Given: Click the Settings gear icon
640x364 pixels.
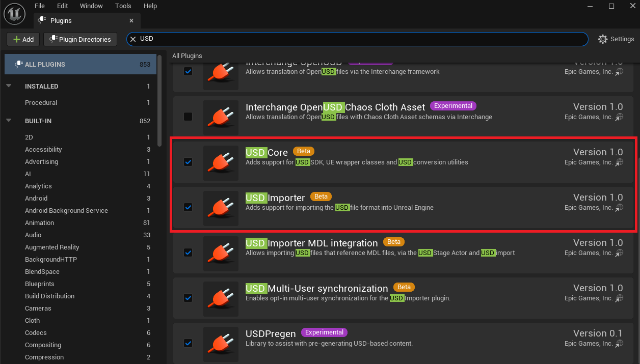Looking at the screenshot, I should pos(603,39).
